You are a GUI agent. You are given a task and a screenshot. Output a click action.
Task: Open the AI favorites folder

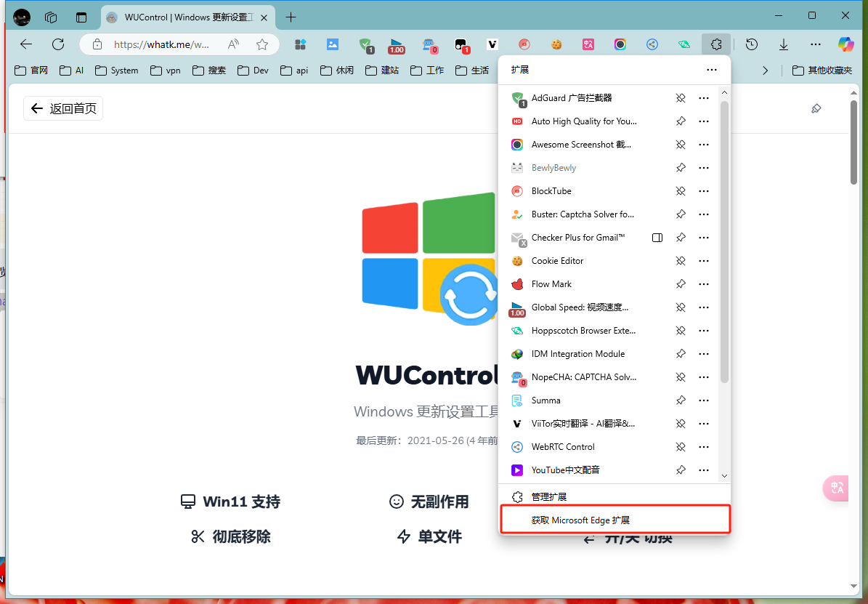[72, 71]
